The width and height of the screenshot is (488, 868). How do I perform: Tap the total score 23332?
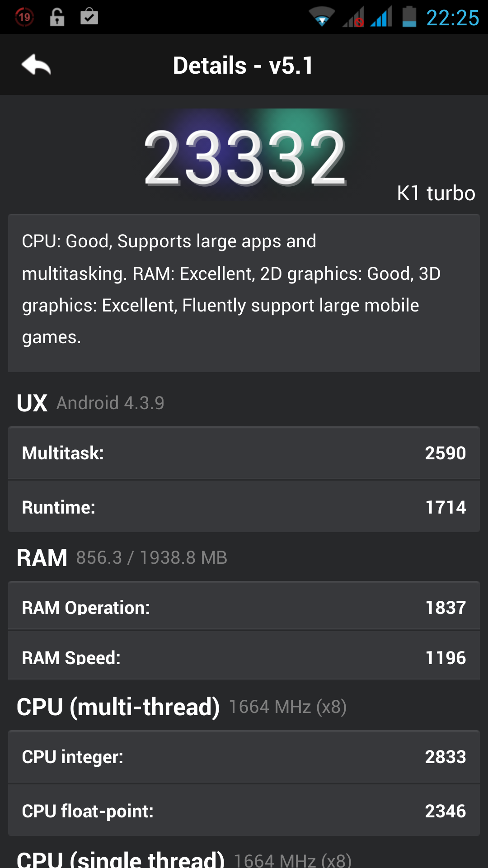tap(245, 157)
